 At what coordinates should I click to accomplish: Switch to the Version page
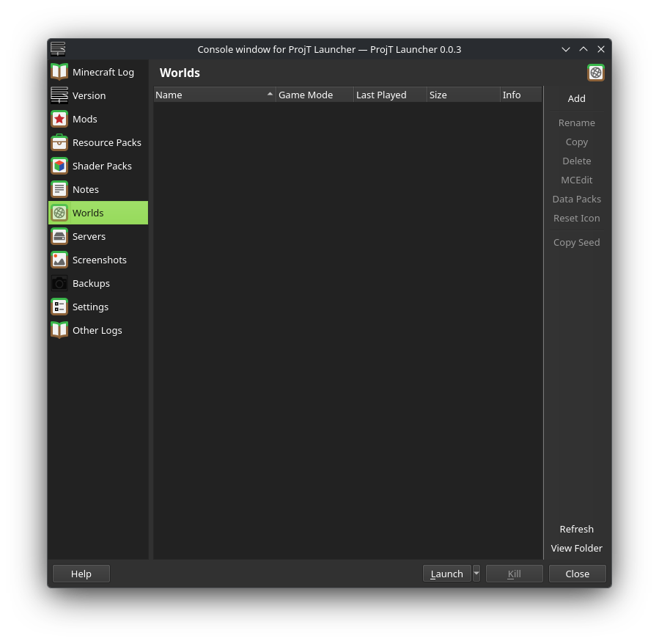tap(89, 95)
